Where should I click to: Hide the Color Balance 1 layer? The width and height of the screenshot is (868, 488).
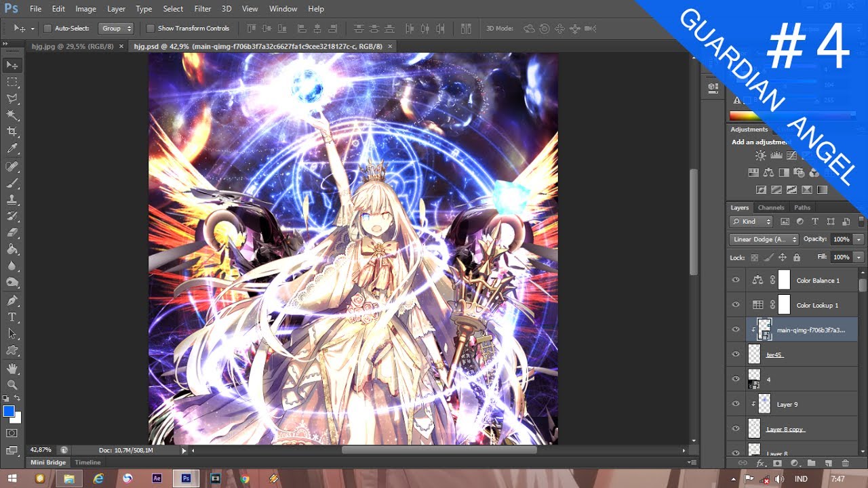[x=736, y=281]
